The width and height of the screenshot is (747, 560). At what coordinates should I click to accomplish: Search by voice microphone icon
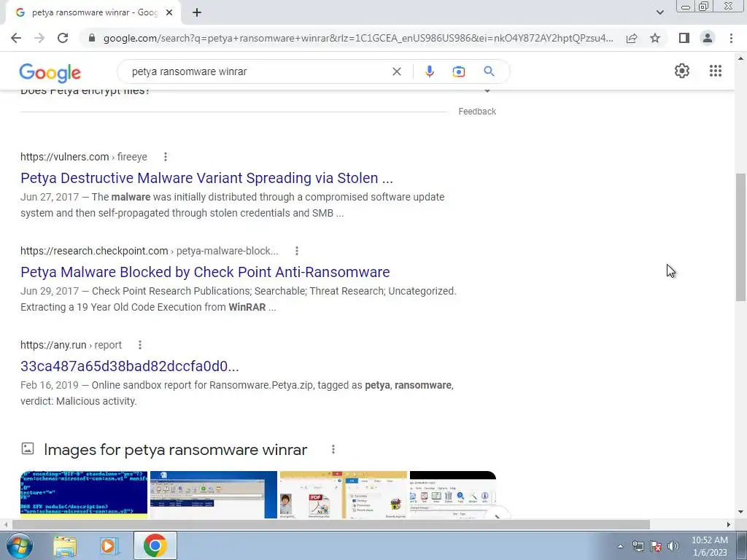pyautogui.click(x=429, y=71)
